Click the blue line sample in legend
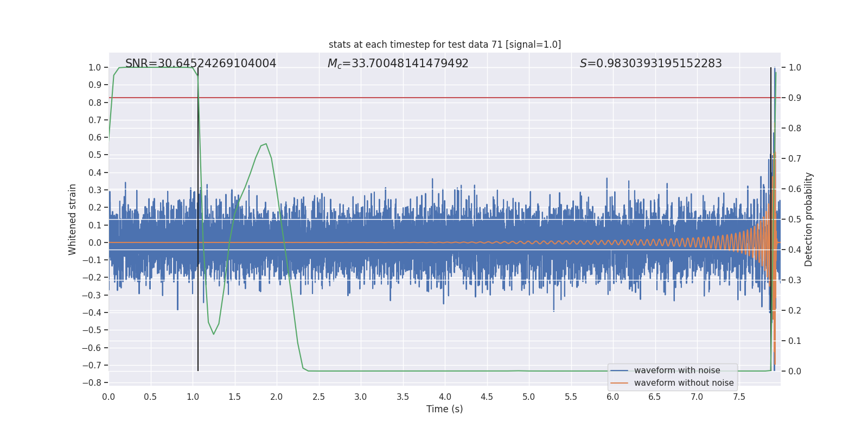Viewport: 868px width, 434px height. (619, 371)
